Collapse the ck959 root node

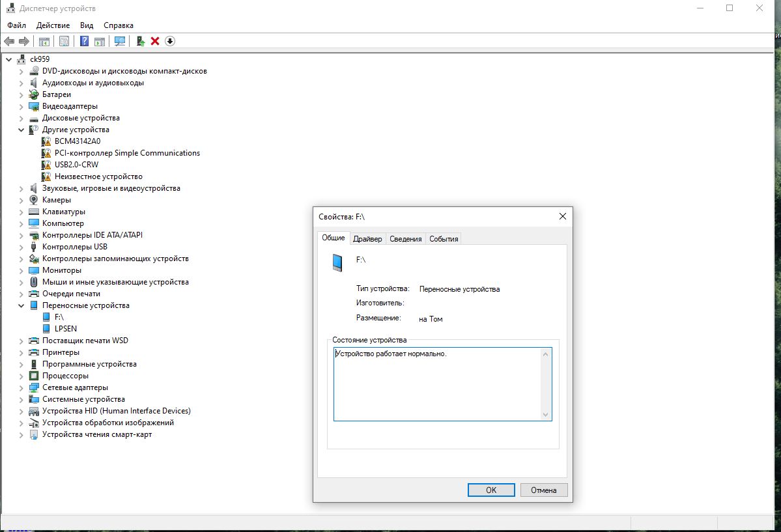[x=8, y=59]
